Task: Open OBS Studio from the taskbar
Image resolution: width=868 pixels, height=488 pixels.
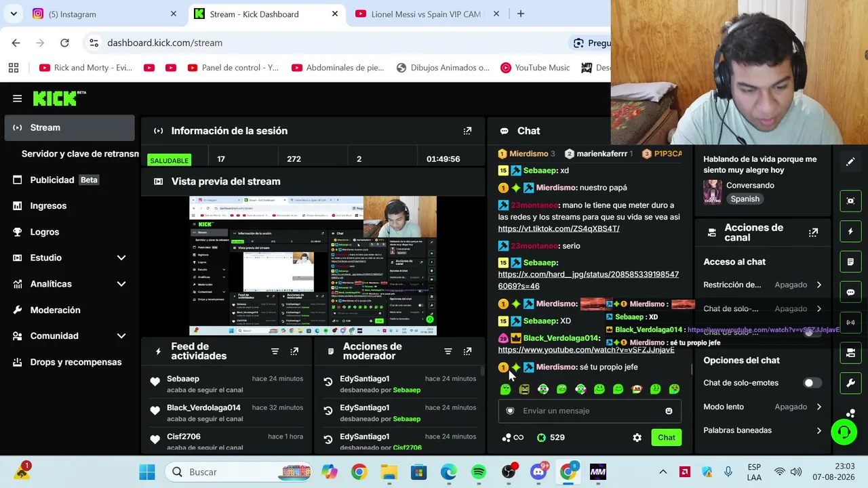Action: click(x=509, y=472)
